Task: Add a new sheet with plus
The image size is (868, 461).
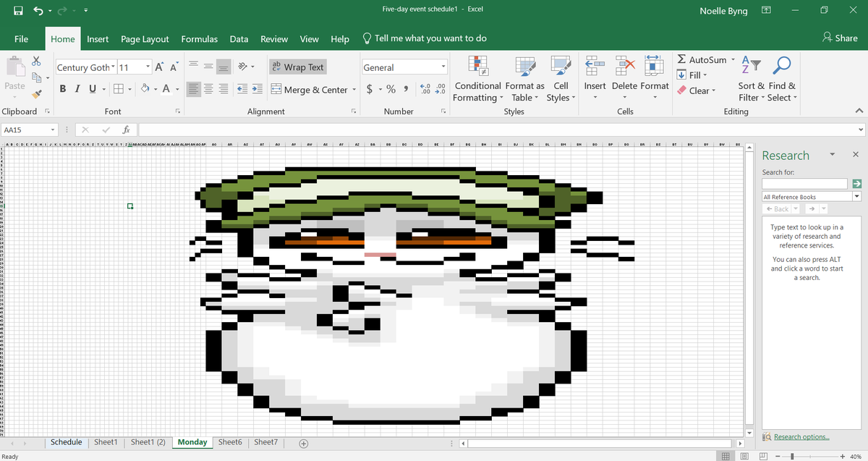Action: pos(304,443)
